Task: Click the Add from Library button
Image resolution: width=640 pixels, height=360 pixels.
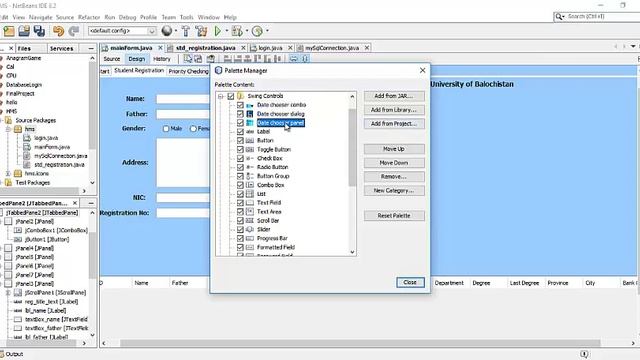Action: click(x=394, y=110)
